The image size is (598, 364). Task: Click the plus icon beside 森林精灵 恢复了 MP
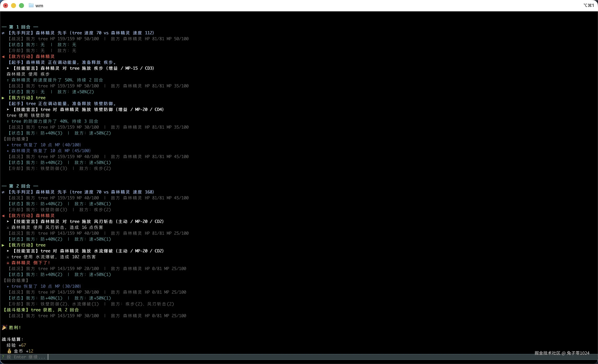tap(8, 151)
